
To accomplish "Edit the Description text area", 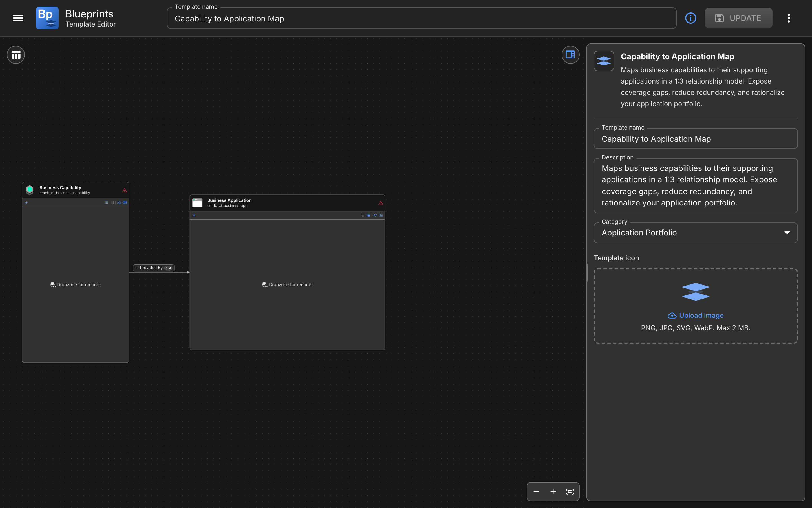I will tap(696, 185).
